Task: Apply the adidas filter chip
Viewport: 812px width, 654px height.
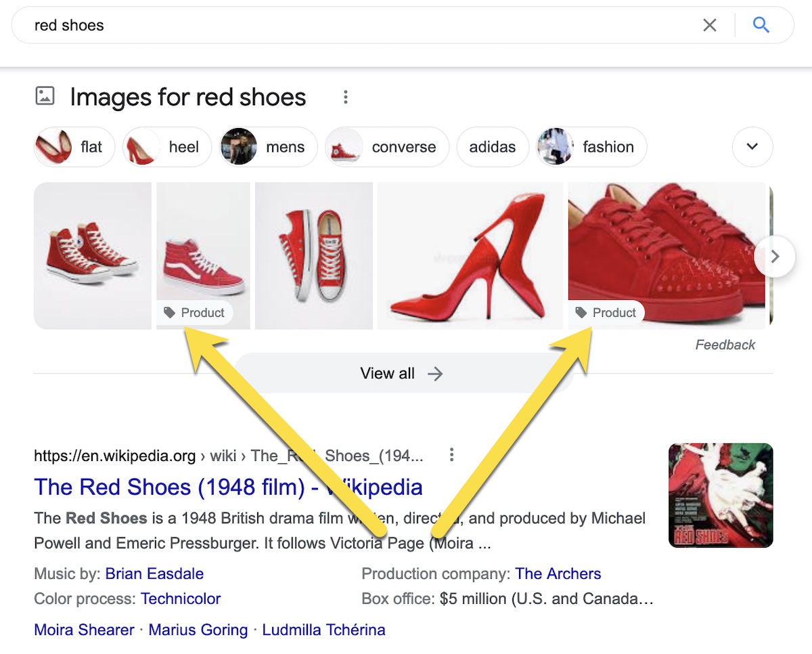Action: 492,147
